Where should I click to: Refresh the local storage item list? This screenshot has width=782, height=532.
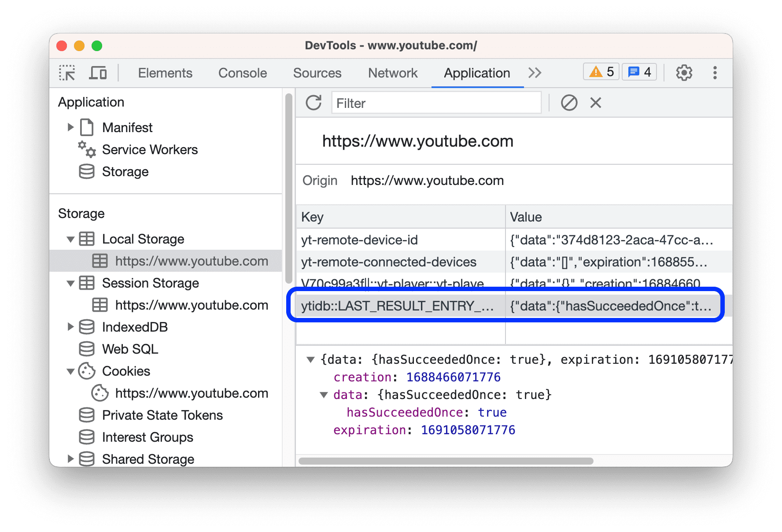click(x=313, y=103)
